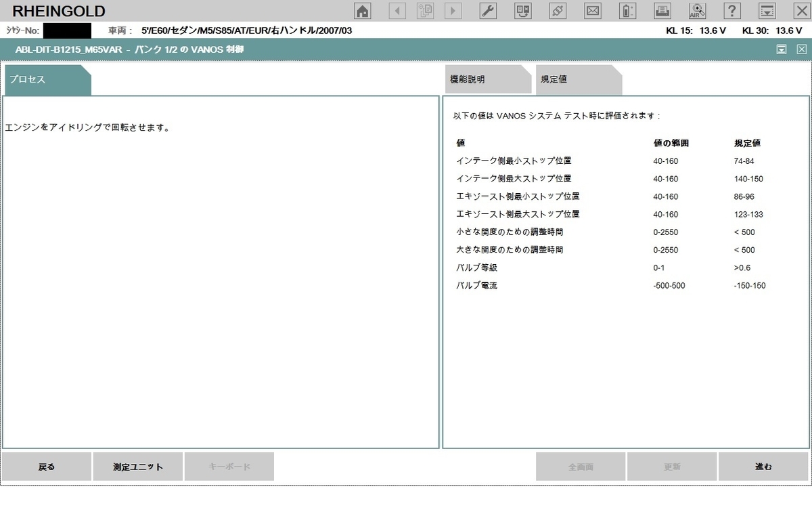This screenshot has height=508, width=812.
Task: Click the 更新 button
Action: click(x=672, y=467)
